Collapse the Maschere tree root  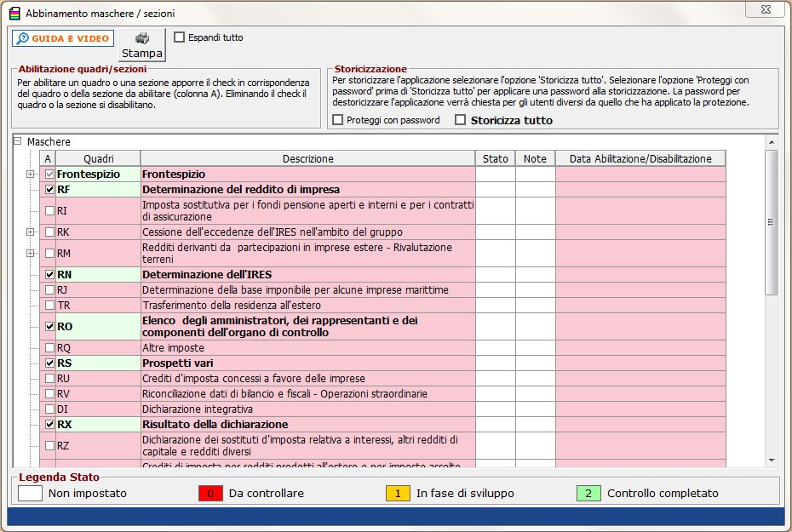point(18,141)
